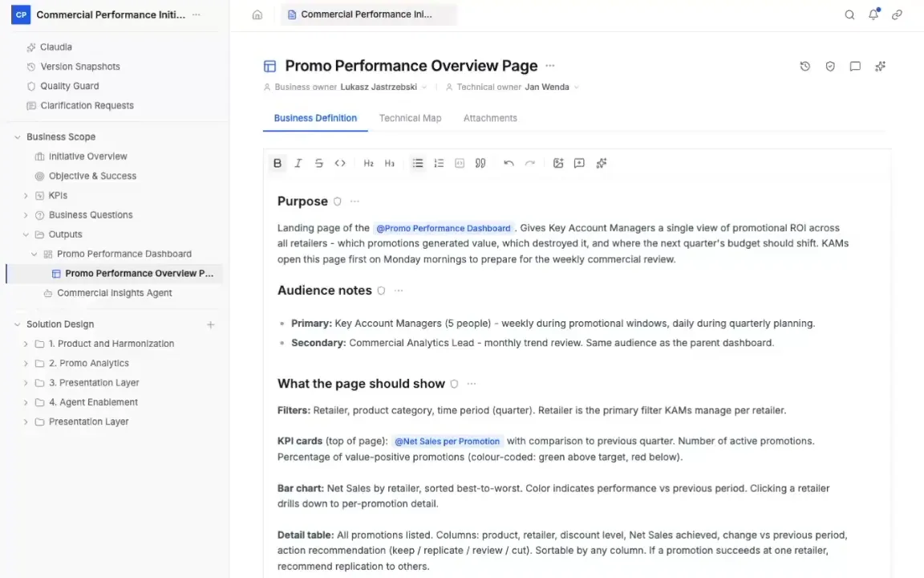Expand 4. Agent Enablement folder
Viewport: 924px width, 578px height.
pos(26,402)
